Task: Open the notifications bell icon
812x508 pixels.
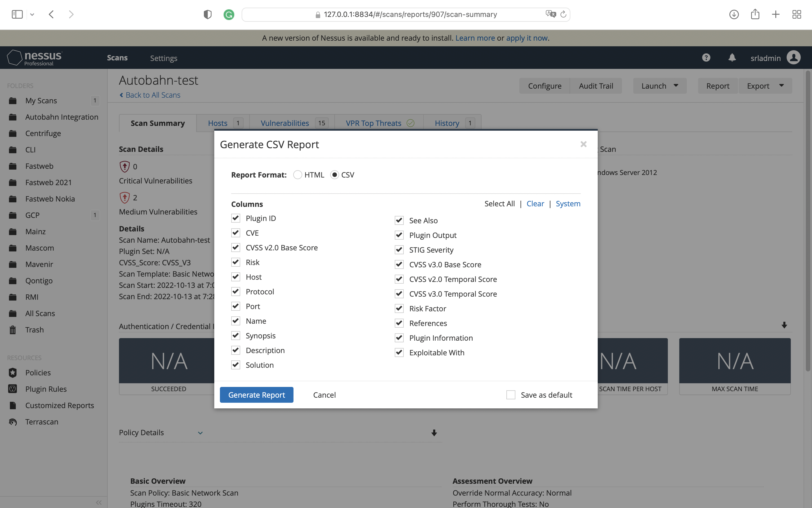Action: 732,58
